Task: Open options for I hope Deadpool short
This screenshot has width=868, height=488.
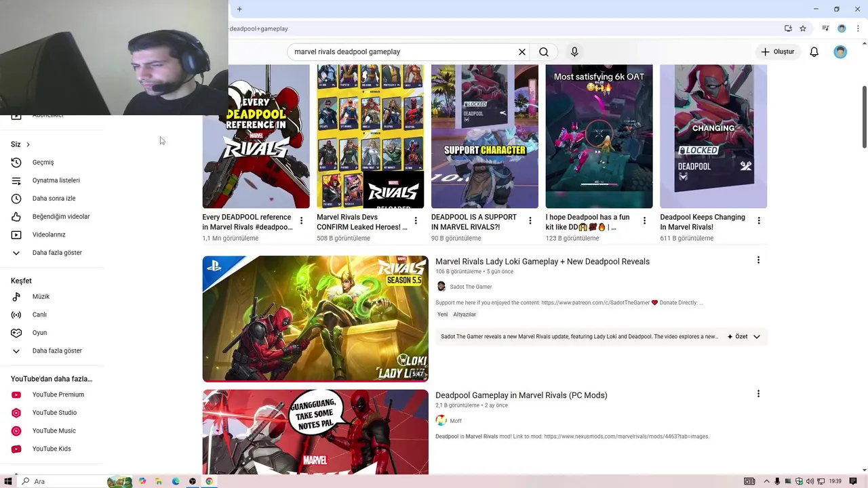Action: (644, 221)
